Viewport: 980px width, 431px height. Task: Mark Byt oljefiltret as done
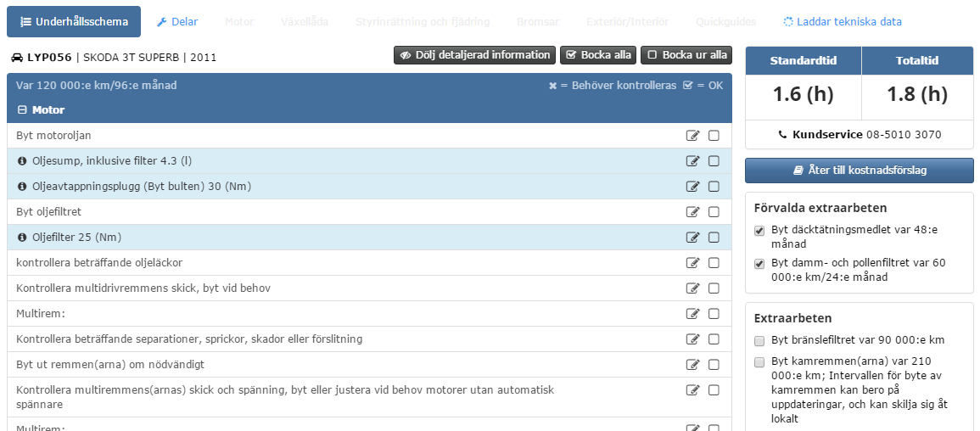coord(714,212)
